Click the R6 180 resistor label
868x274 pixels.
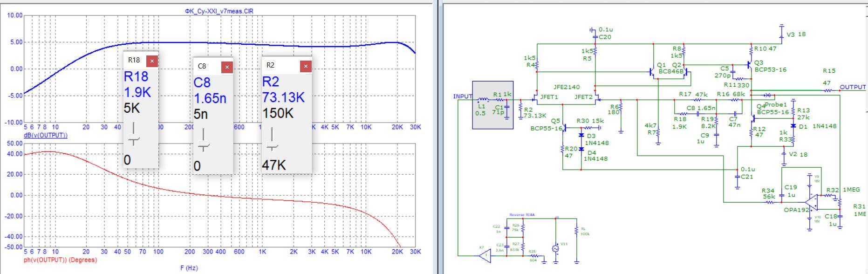[x=614, y=110]
